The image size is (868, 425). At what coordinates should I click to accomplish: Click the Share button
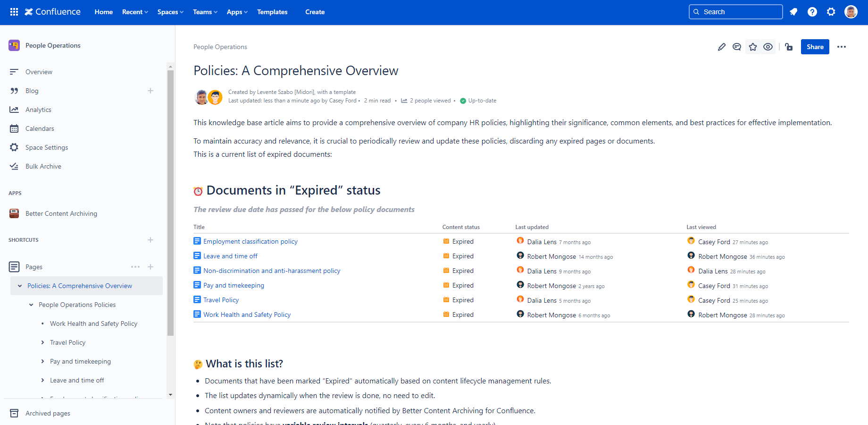tap(815, 47)
